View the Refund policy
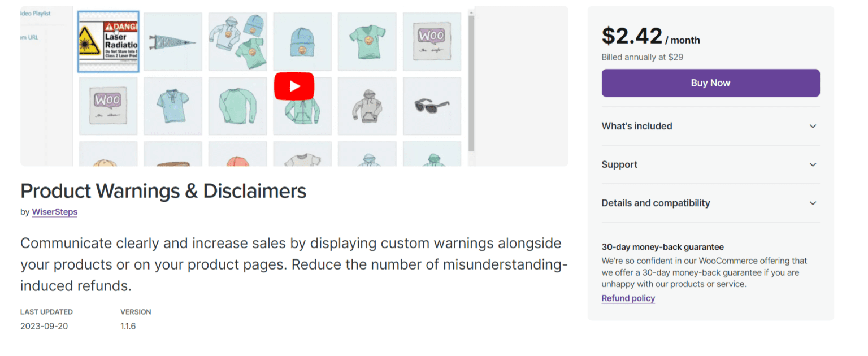Screen dimensions: 868x356 coord(628,298)
